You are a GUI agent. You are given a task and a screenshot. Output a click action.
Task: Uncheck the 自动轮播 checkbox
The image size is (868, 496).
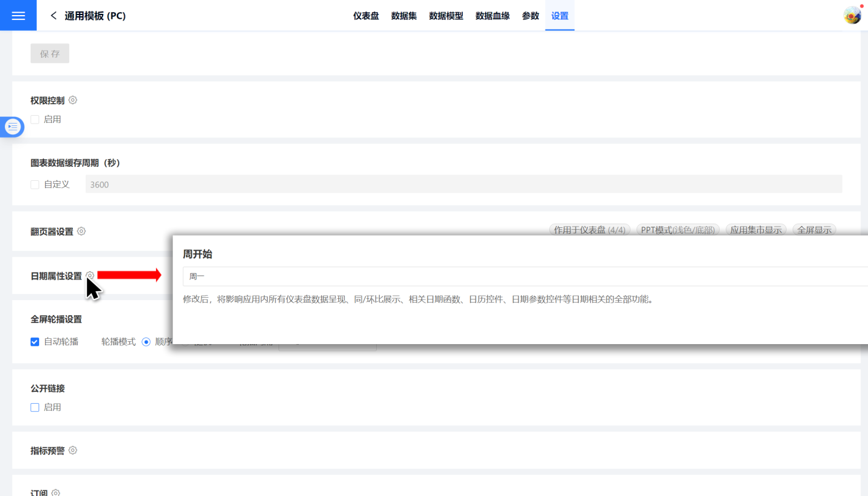coord(35,342)
